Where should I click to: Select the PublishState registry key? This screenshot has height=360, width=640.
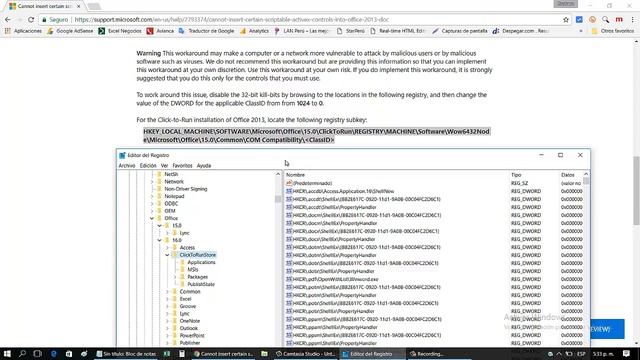coord(201,284)
